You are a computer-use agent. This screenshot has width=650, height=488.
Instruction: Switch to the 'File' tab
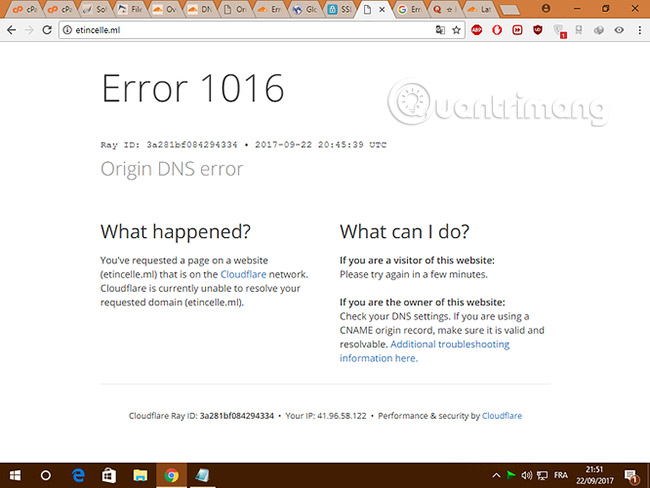click(130, 9)
